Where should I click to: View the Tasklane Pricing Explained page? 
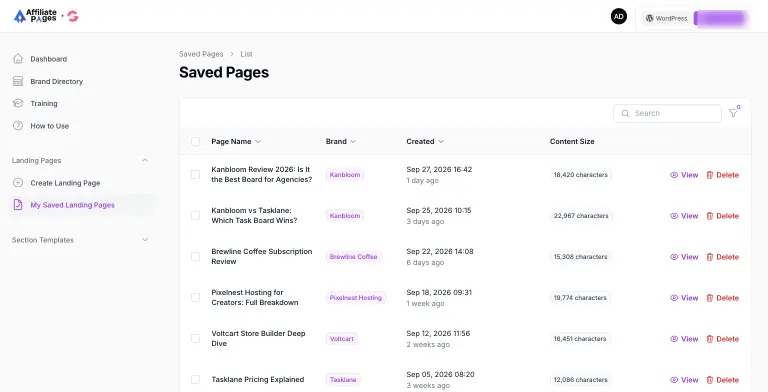684,380
